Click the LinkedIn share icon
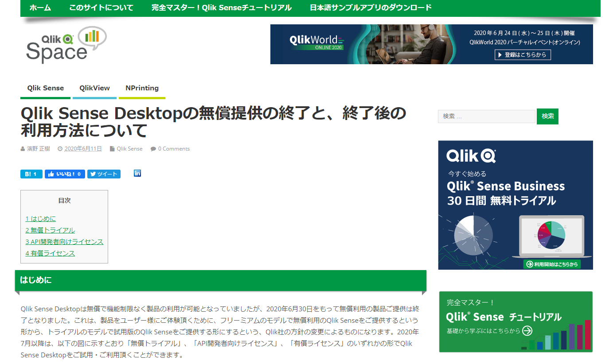 tap(137, 173)
